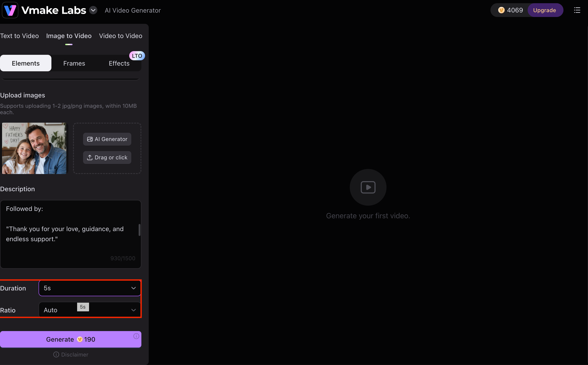Click the Drag or click upload button

pos(107,158)
